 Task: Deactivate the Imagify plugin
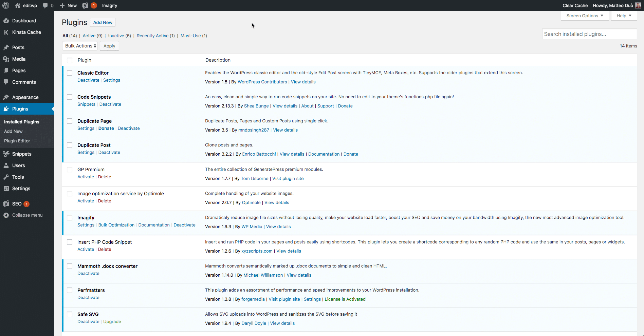[184, 225]
